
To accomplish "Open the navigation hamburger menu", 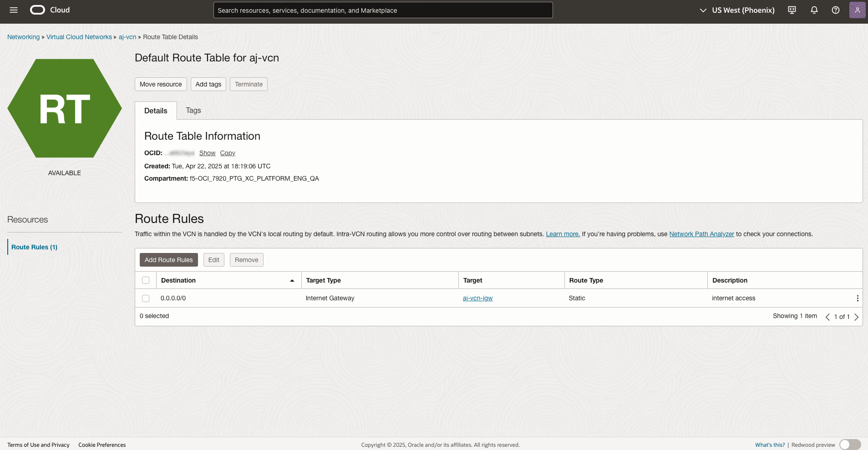I will pyautogui.click(x=14, y=10).
